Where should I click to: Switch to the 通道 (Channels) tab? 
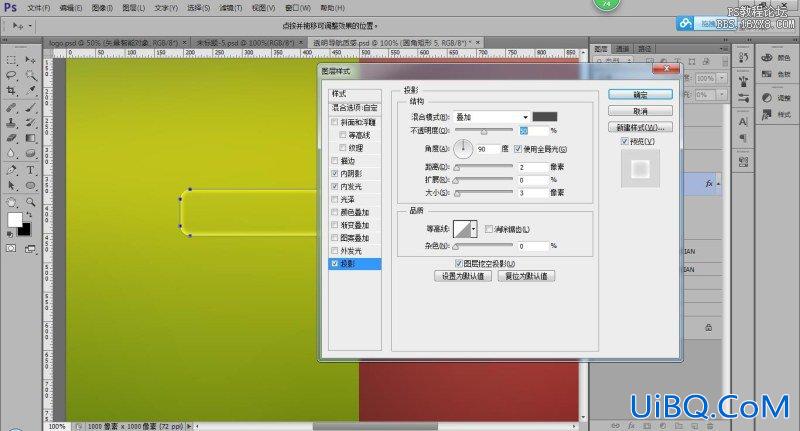(622, 49)
